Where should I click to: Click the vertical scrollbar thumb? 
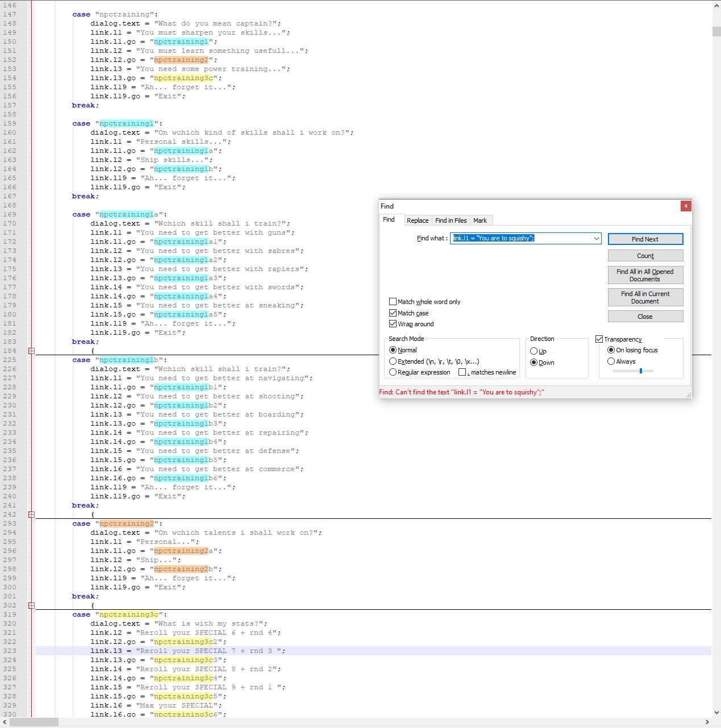716,31
